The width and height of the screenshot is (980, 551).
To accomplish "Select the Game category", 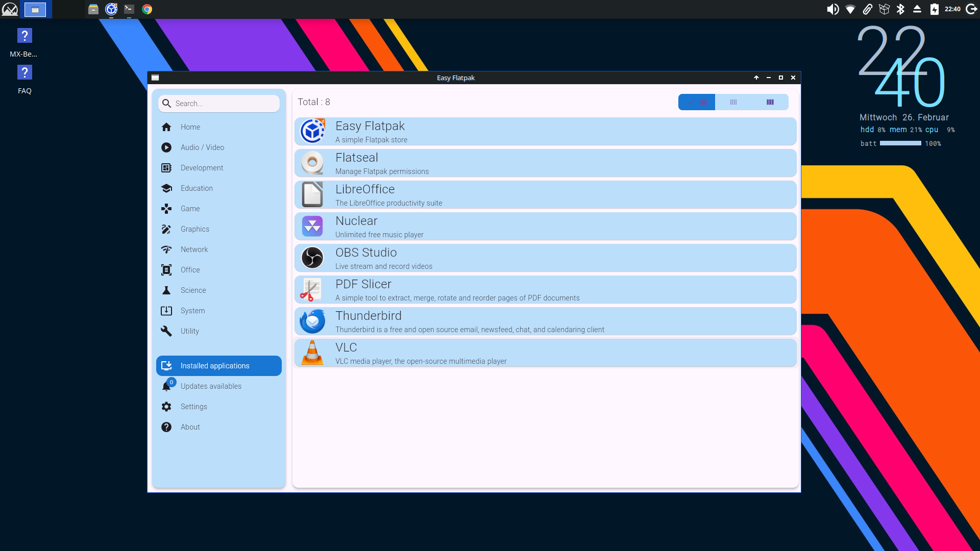I will point(219,209).
